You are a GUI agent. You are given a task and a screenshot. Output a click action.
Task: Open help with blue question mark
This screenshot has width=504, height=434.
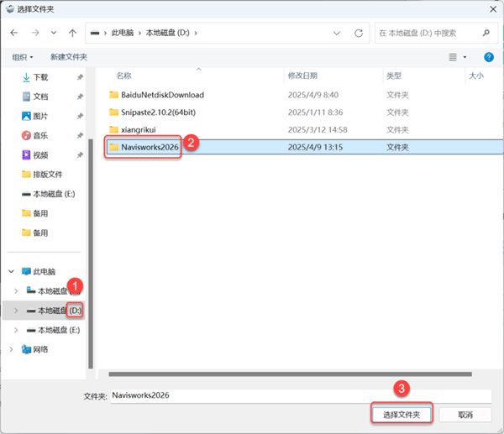point(489,57)
